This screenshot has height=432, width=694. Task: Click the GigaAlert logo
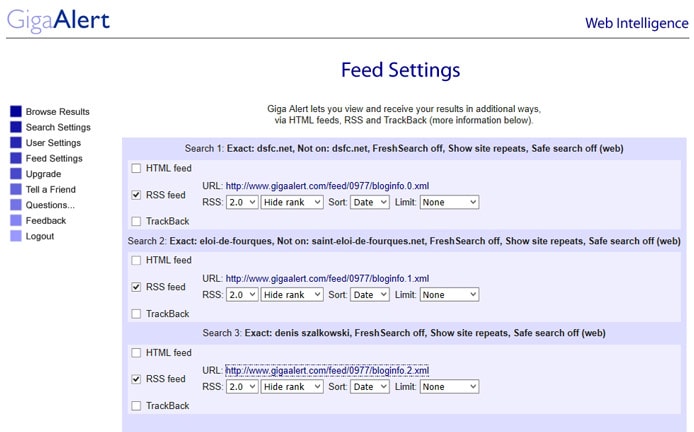click(x=58, y=20)
